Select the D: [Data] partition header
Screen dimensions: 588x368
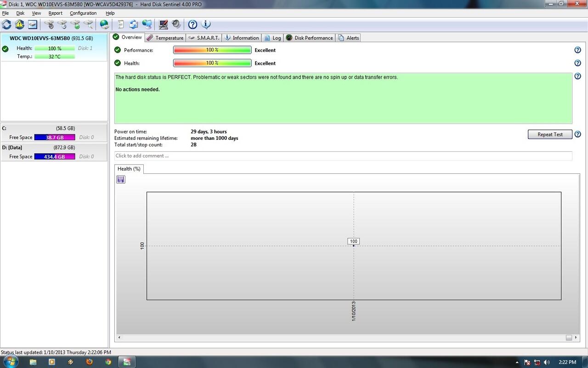[54, 148]
